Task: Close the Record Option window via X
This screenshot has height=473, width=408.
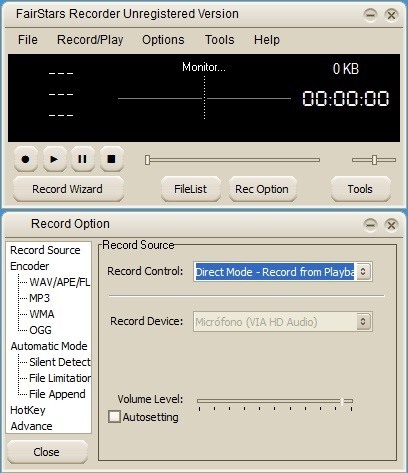Action: click(x=391, y=225)
